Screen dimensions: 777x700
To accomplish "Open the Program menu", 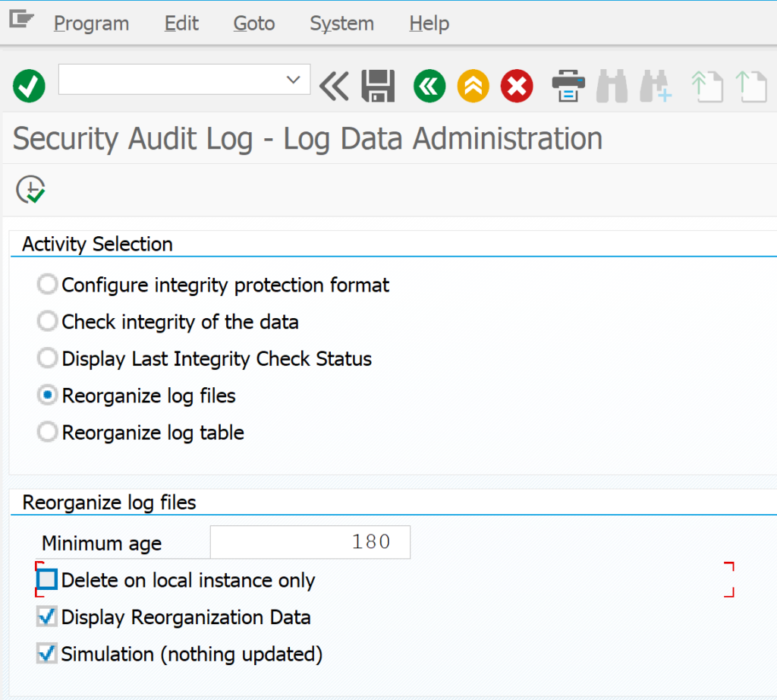I will point(91,24).
